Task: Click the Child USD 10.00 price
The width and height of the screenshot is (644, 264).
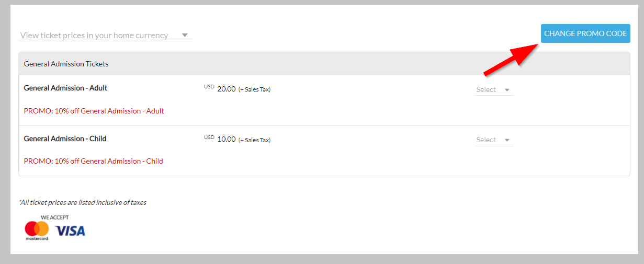Action: coord(220,139)
